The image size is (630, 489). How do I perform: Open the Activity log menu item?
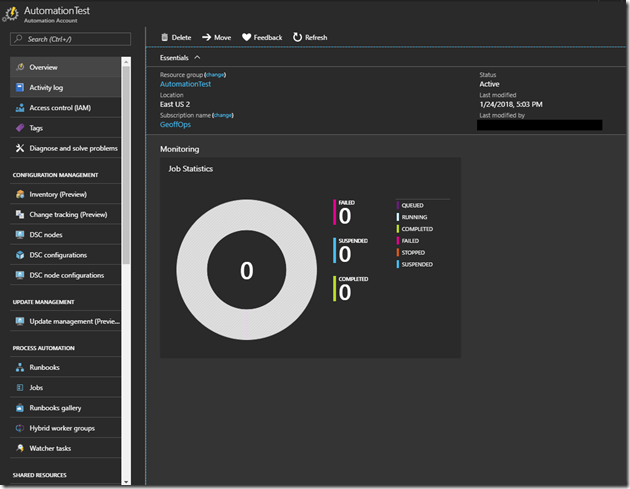46,88
